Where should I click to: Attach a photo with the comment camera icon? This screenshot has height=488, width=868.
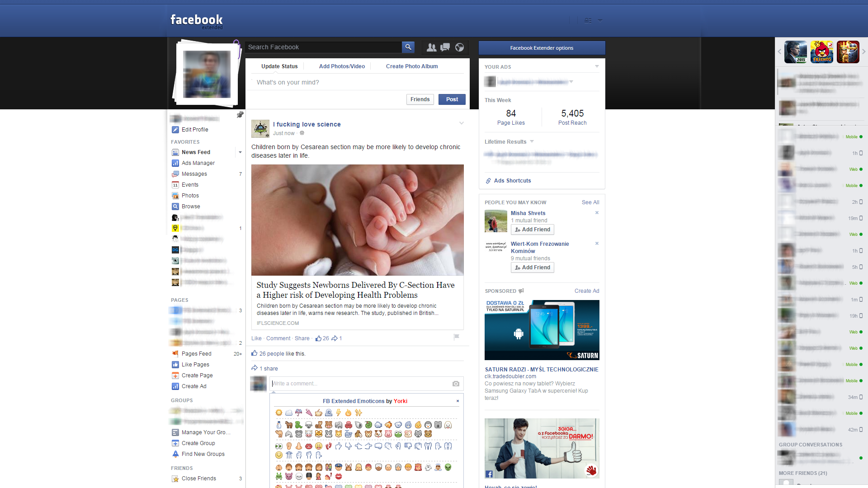point(456,384)
